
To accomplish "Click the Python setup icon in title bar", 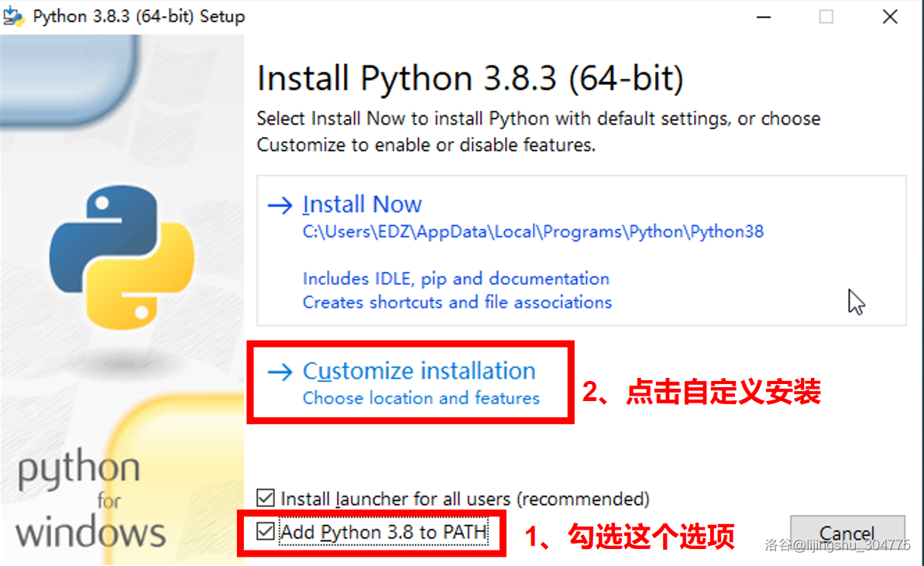I will pos(14,16).
